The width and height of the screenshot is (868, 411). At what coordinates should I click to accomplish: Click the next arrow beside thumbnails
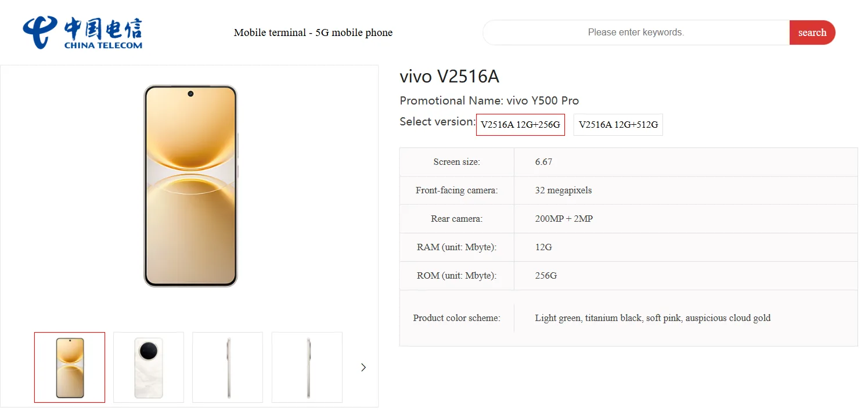363,367
